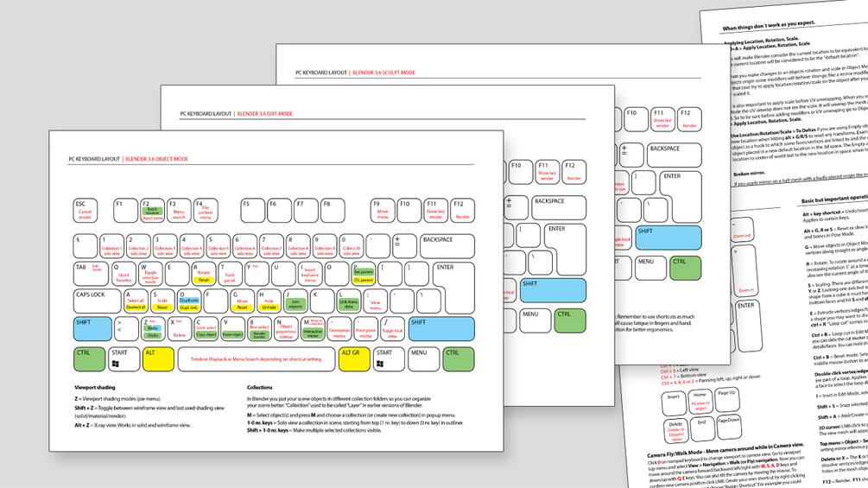Click the Q Quick favorites key
This screenshot has width=868, height=488.
[124, 274]
